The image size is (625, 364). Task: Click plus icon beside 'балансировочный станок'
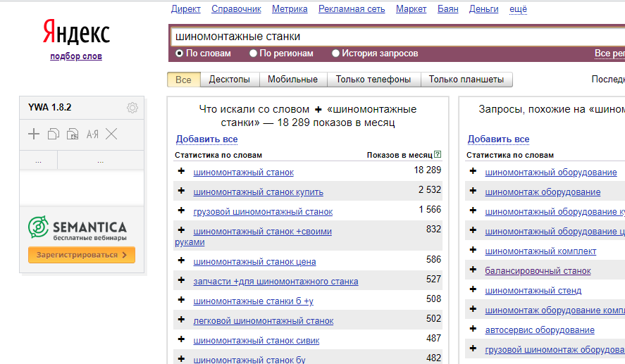coord(473,270)
